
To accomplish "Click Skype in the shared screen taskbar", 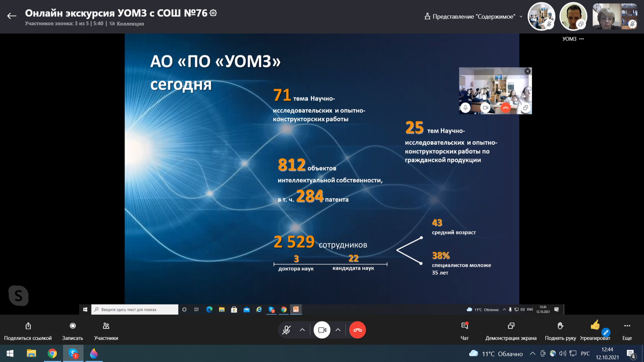I will click(x=271, y=309).
